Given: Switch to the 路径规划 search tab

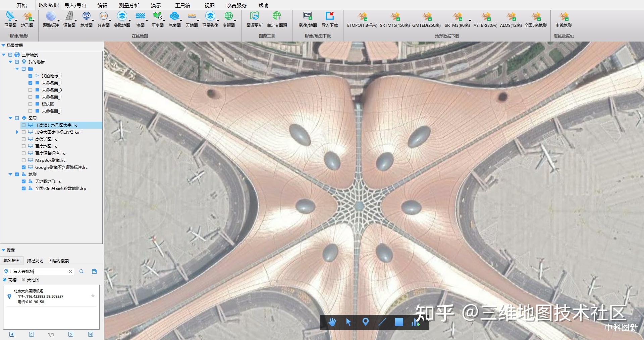Looking at the screenshot, I should pos(35,261).
